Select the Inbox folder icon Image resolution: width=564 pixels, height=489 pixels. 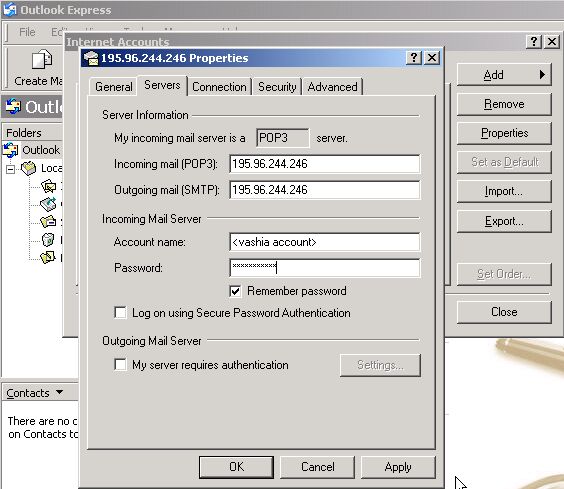49,186
